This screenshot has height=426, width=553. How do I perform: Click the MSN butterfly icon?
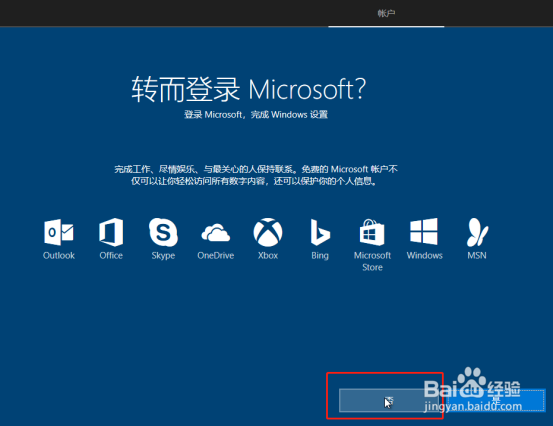[477, 232]
